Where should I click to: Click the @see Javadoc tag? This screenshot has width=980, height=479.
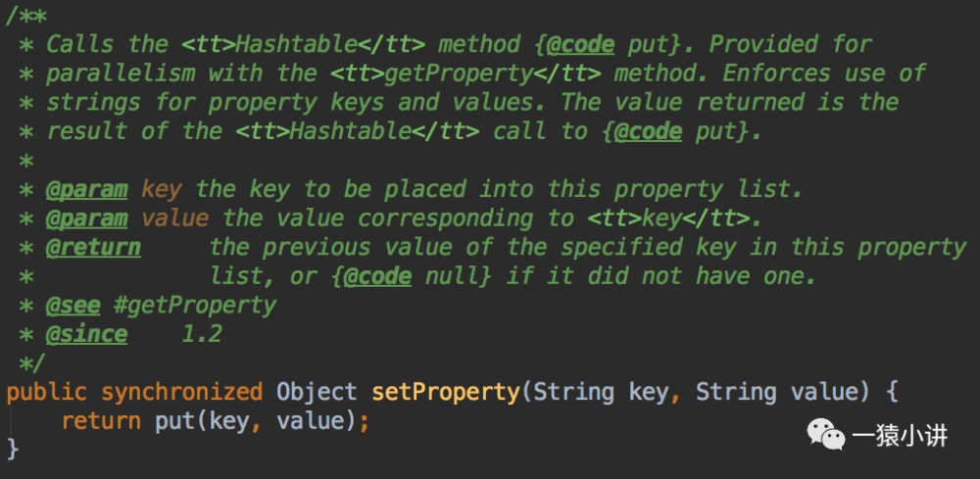[x=73, y=306]
